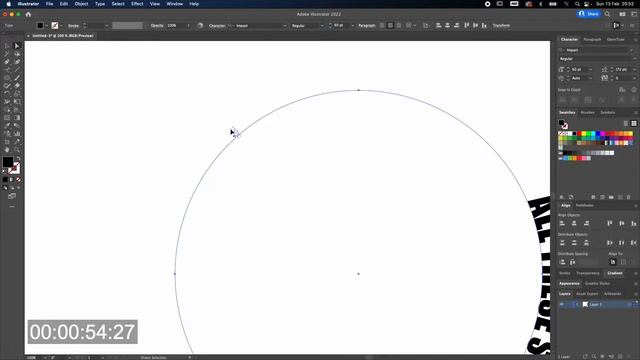
Task: Switch to the Brushes tab
Action: (588, 112)
